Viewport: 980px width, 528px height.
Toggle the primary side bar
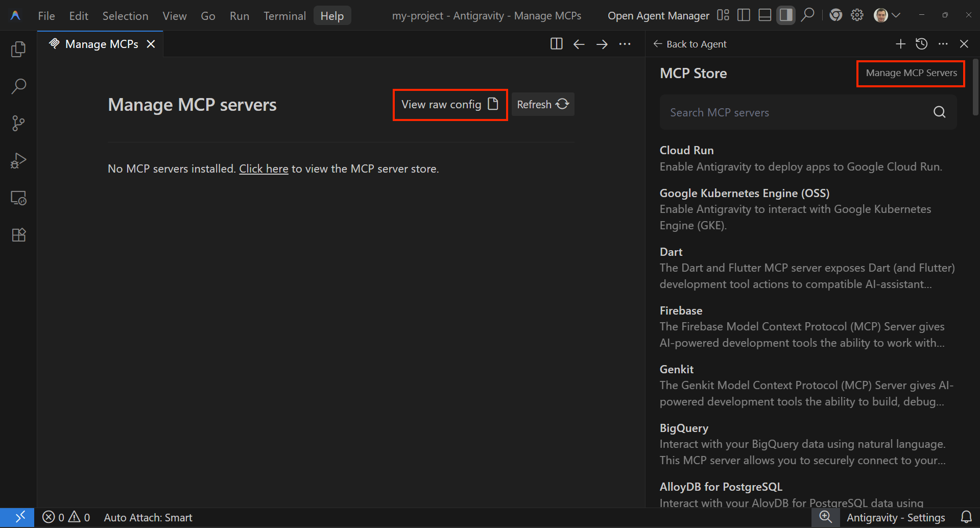tap(744, 15)
